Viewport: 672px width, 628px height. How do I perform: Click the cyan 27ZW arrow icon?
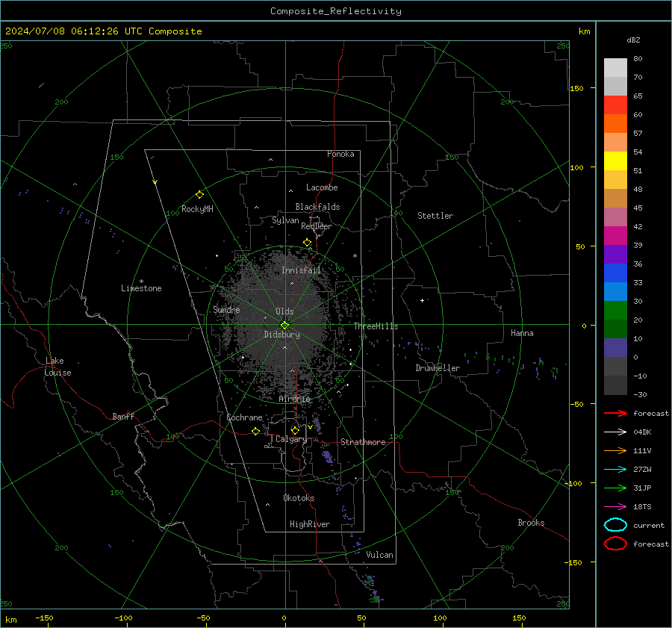point(615,470)
